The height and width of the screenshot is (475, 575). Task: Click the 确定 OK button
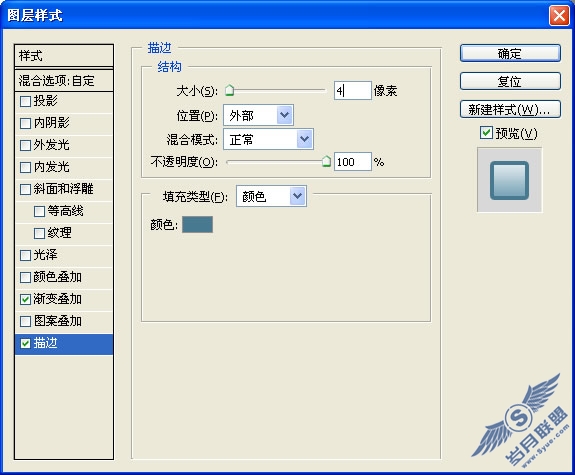pos(510,54)
